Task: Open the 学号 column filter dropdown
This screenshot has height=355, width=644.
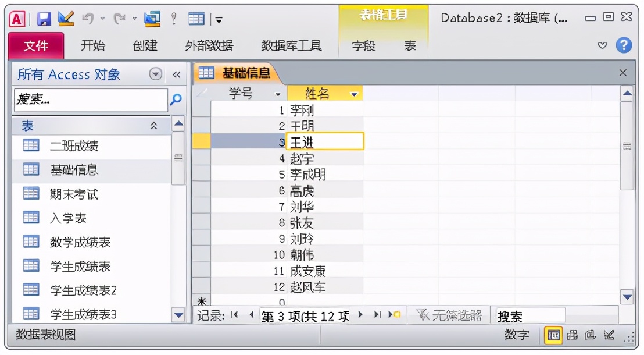Action: click(277, 93)
